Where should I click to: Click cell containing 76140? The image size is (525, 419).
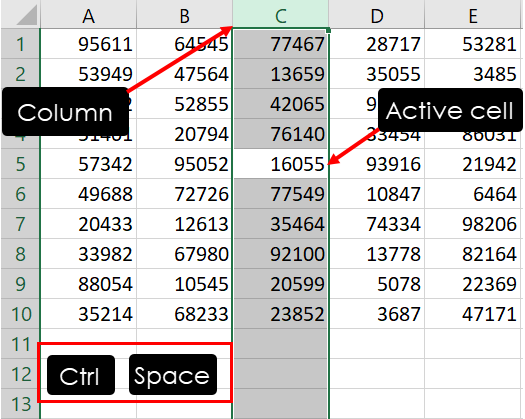281,134
